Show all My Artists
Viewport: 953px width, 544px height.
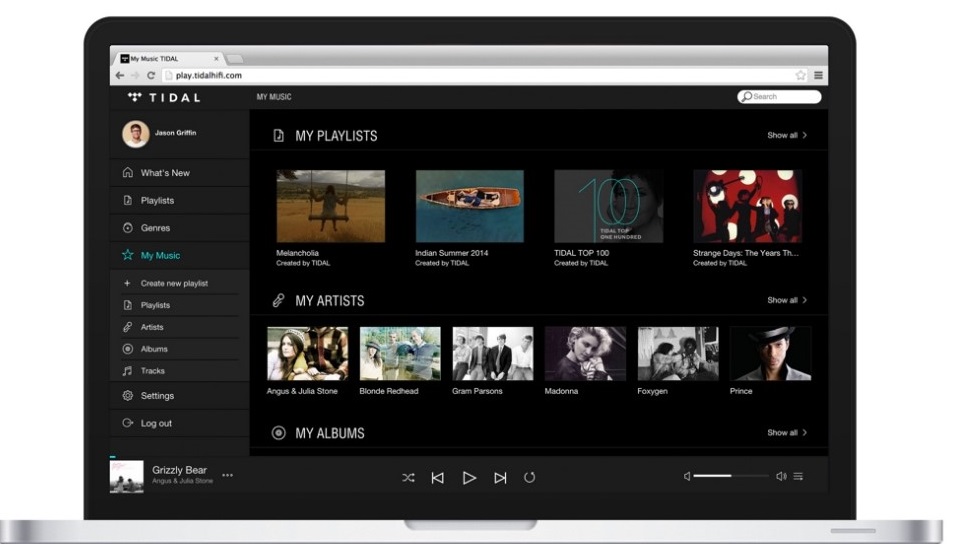(x=787, y=300)
